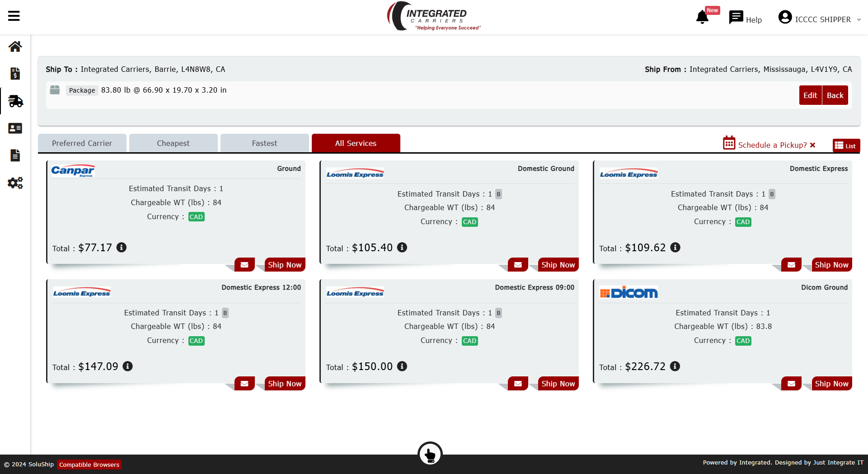The width and height of the screenshot is (868, 474).
Task: Email the Canpar Ground quote
Action: pyautogui.click(x=244, y=265)
